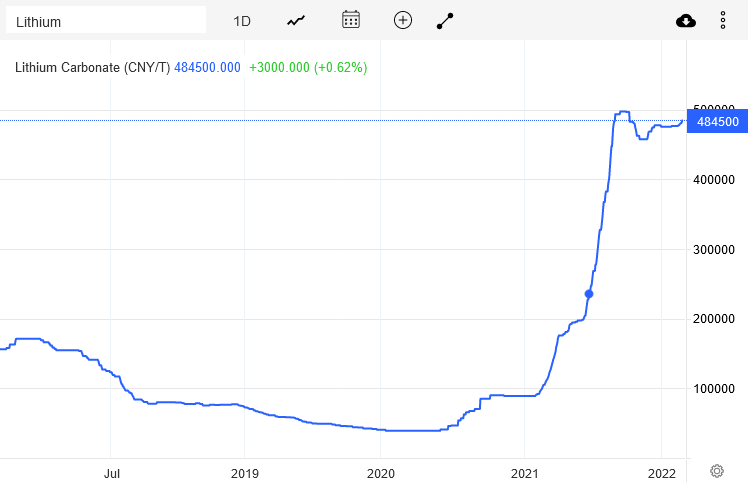Open the three-dot more options menu

click(x=723, y=21)
